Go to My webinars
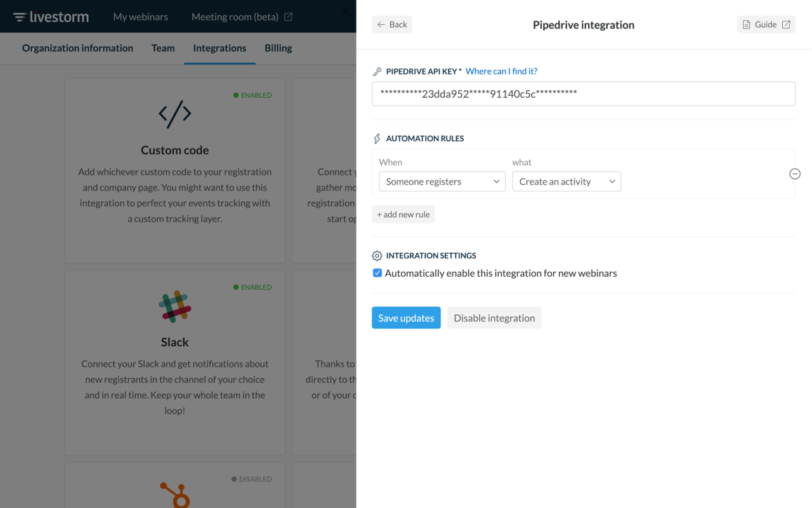812x508 pixels. pos(140,17)
